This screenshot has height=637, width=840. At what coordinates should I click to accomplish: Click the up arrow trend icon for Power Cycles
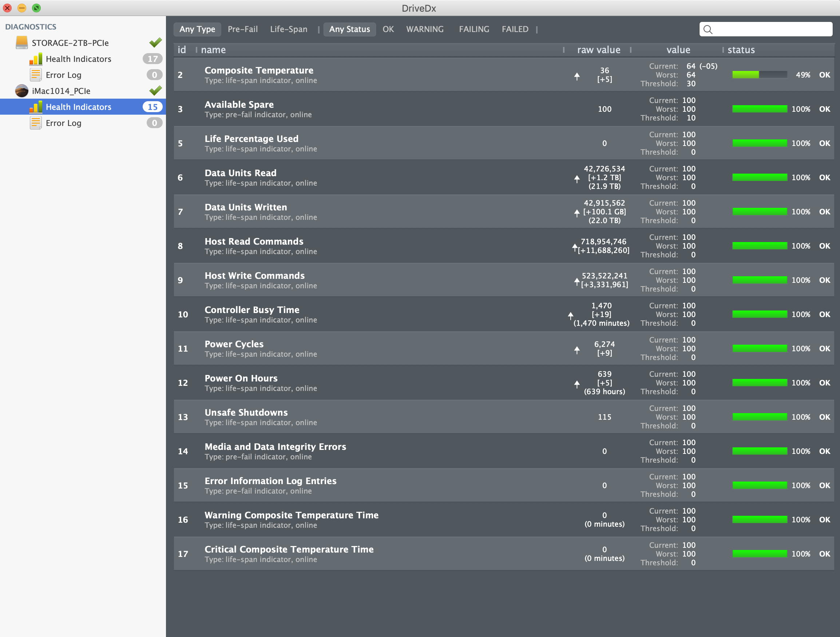[577, 350]
